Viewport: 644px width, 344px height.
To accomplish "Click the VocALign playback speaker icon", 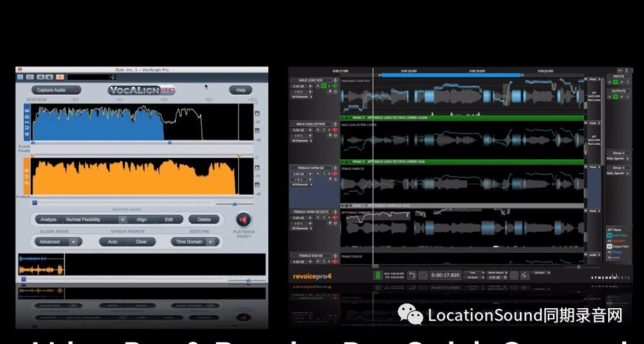I will click(x=243, y=220).
